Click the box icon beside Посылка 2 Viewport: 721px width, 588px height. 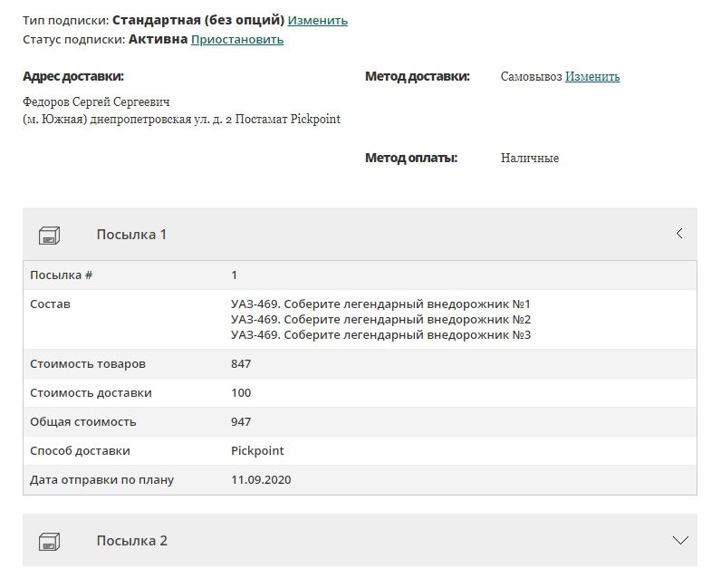click(x=49, y=542)
